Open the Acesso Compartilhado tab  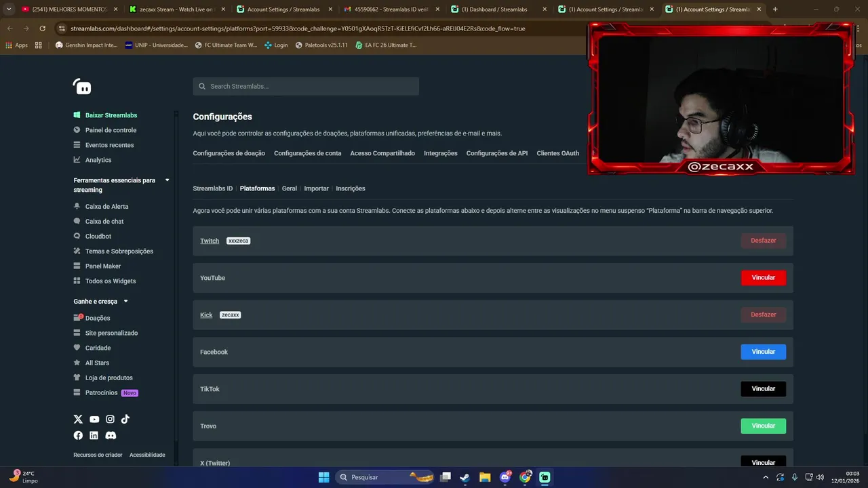(382, 153)
